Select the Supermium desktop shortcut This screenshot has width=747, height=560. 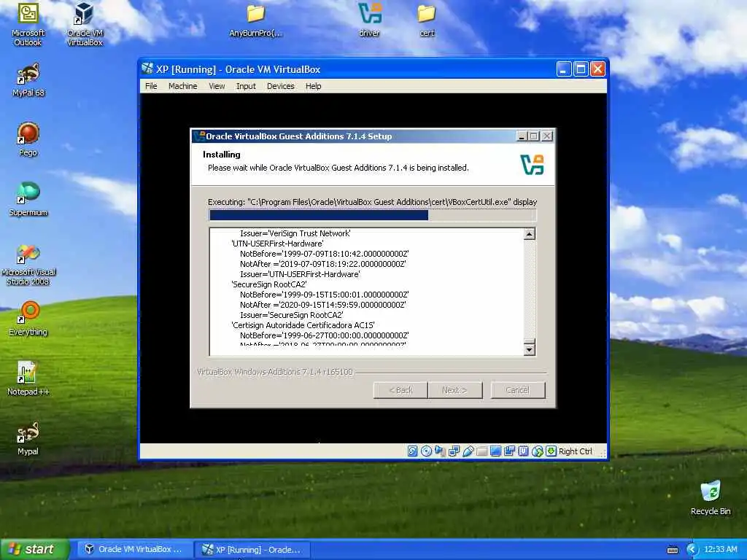click(x=28, y=199)
